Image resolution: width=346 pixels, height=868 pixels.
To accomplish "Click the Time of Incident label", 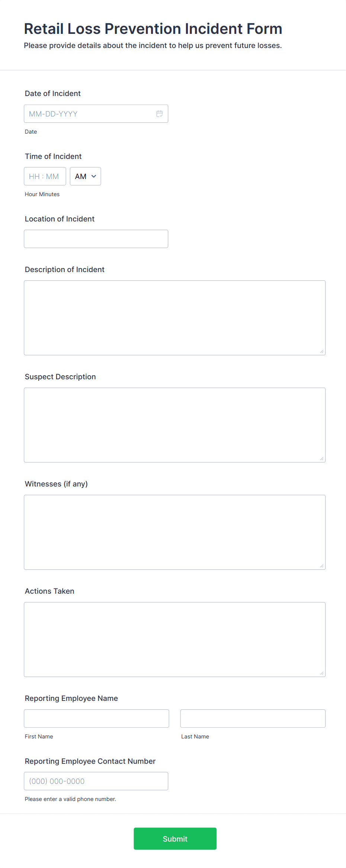I will coord(53,156).
